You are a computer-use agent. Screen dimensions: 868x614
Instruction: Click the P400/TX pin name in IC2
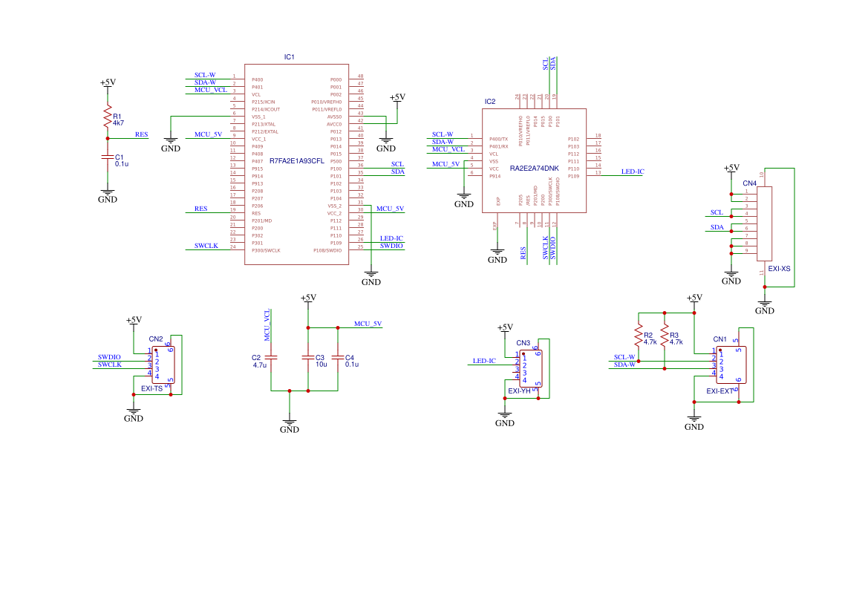[x=499, y=140]
